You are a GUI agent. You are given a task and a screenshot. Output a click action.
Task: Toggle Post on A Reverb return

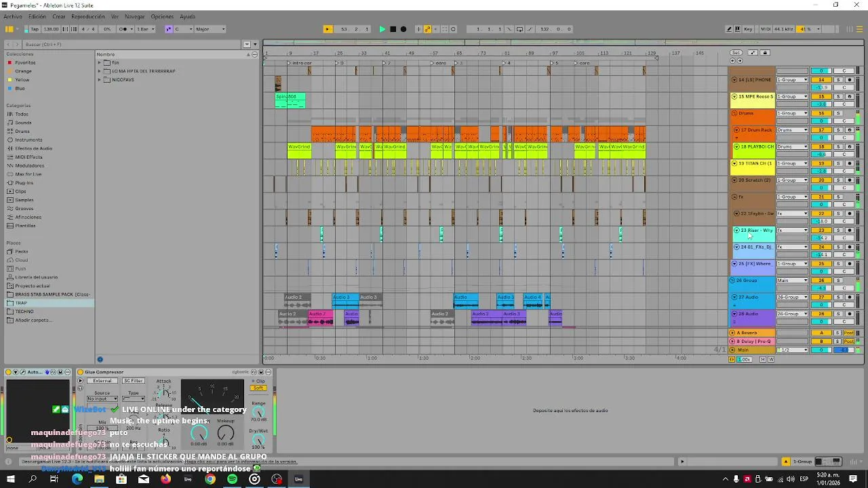point(848,333)
